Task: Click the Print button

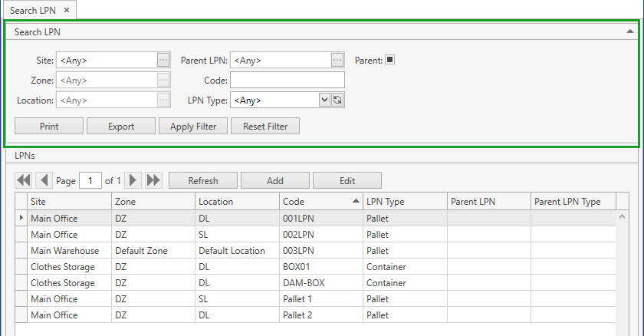Action: (x=49, y=126)
